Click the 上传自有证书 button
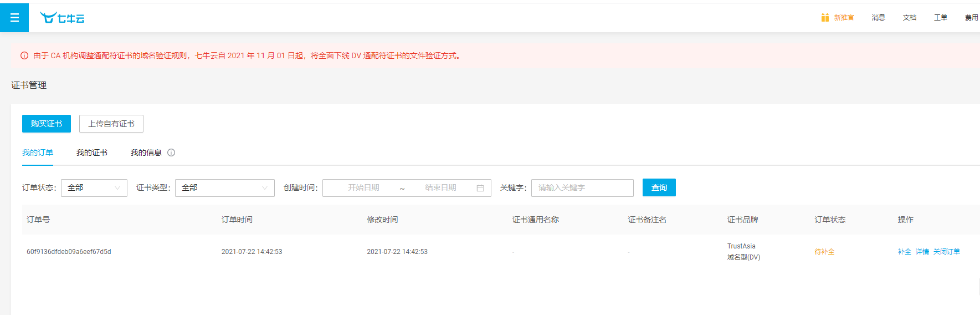 tap(111, 124)
